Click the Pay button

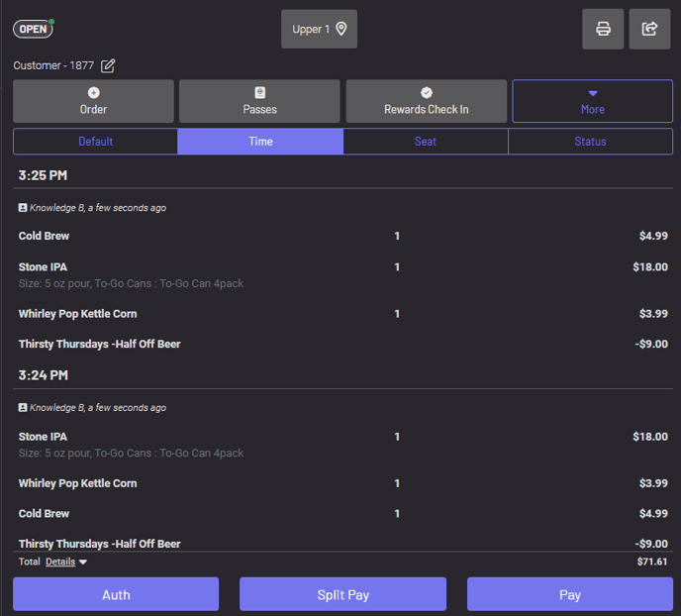coord(569,594)
